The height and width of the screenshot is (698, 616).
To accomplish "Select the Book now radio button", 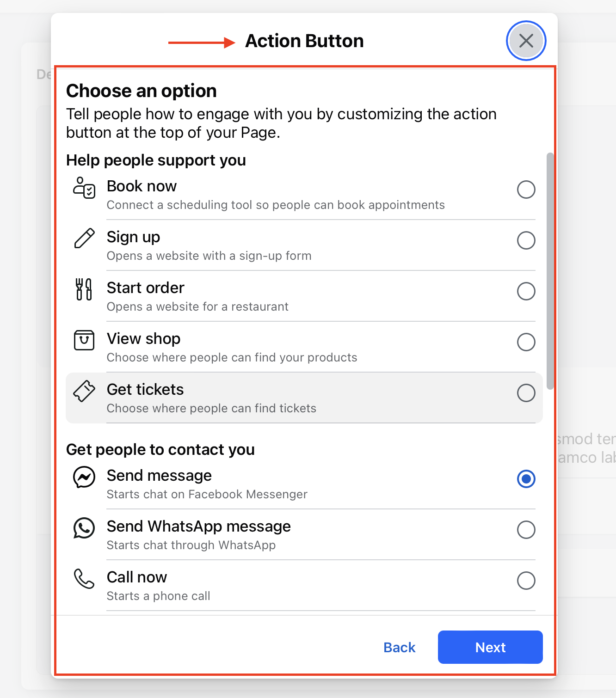I will 526,190.
